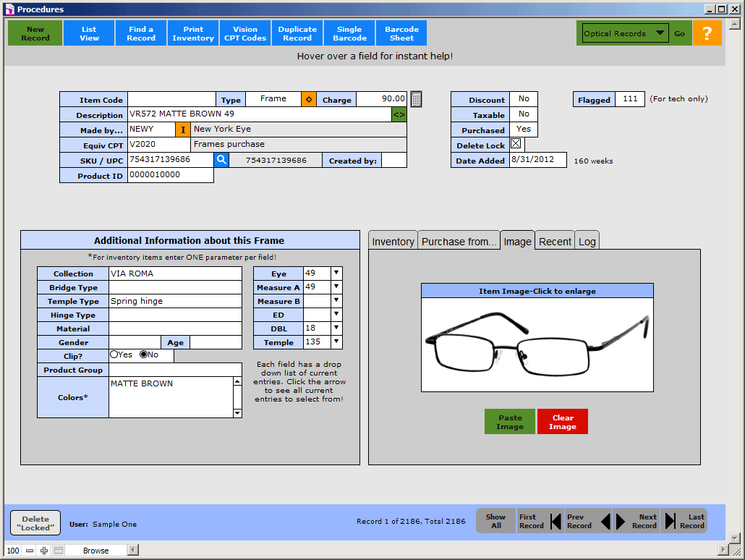Open help via the question mark icon
Image resolution: width=745 pixels, height=560 pixels.
(707, 33)
